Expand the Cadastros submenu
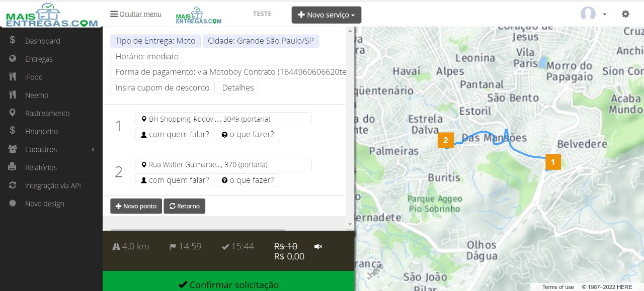This screenshot has height=291, width=644. [51, 149]
